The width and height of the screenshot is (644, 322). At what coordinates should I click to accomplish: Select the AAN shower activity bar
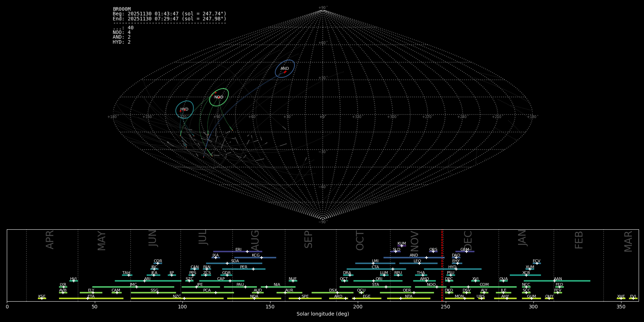(557, 281)
